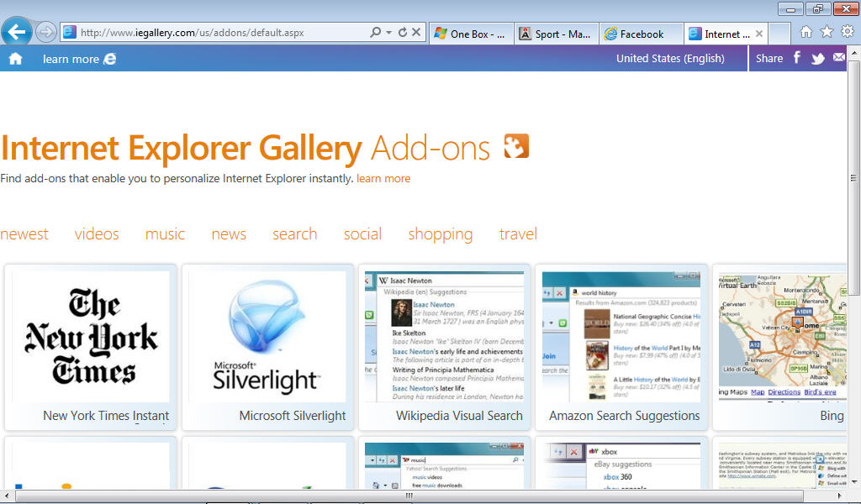
Task: Open the United States (English) locale selector
Action: click(x=670, y=58)
